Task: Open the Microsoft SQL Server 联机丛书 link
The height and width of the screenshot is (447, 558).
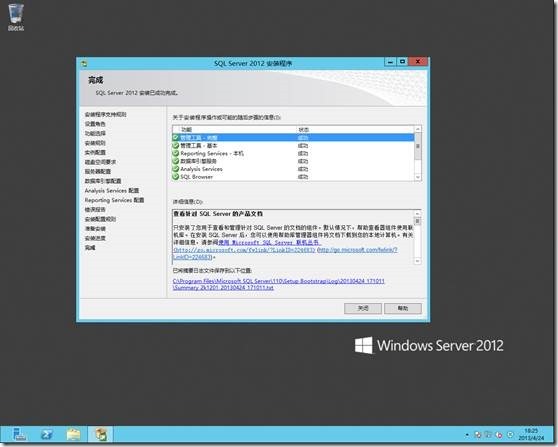Action: 270,242
